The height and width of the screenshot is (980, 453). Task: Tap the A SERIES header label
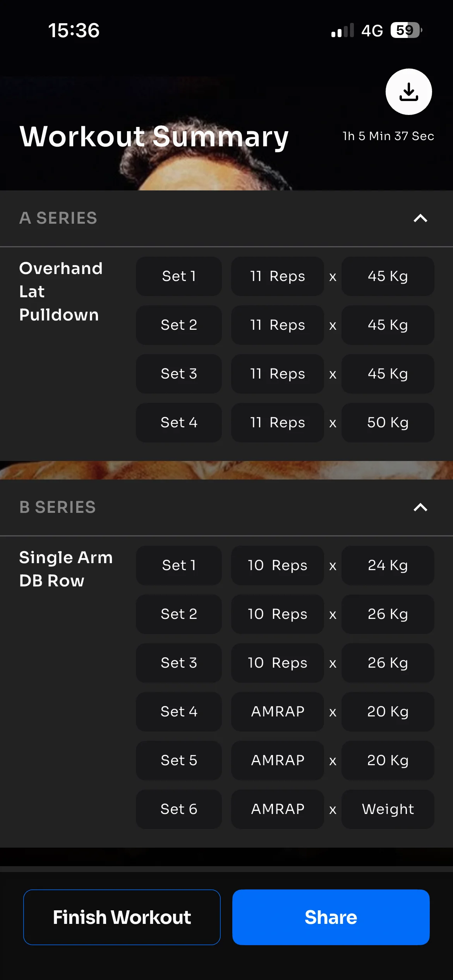pyautogui.click(x=58, y=218)
